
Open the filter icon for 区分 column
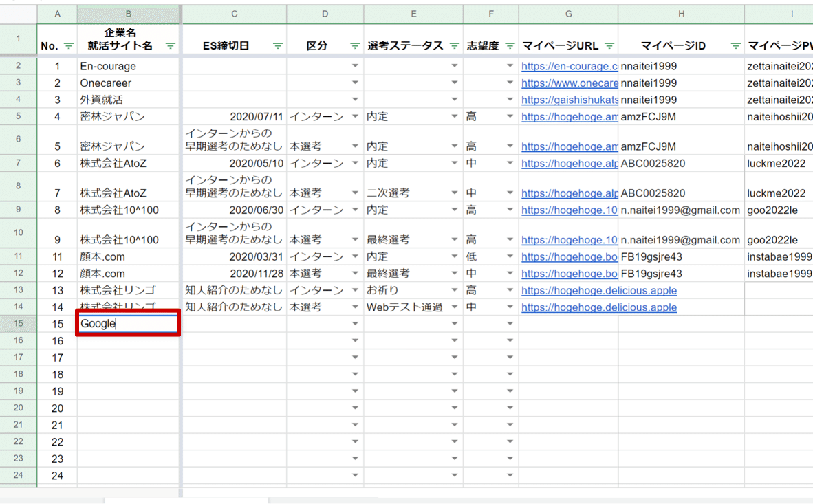coord(355,46)
